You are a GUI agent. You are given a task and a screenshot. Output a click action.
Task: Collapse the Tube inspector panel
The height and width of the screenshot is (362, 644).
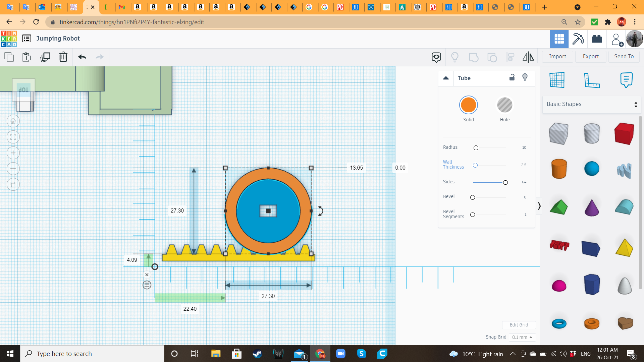pos(446,78)
